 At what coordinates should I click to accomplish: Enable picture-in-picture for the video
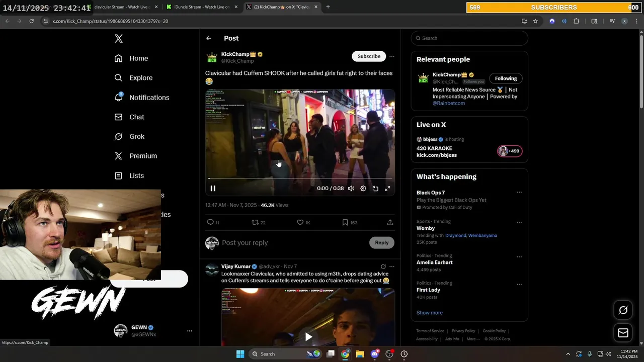(x=375, y=189)
